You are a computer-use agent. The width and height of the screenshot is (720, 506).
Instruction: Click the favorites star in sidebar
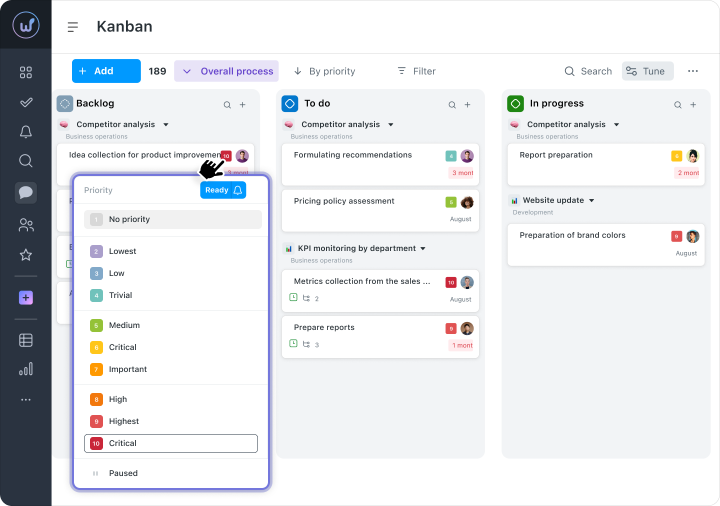(x=26, y=255)
